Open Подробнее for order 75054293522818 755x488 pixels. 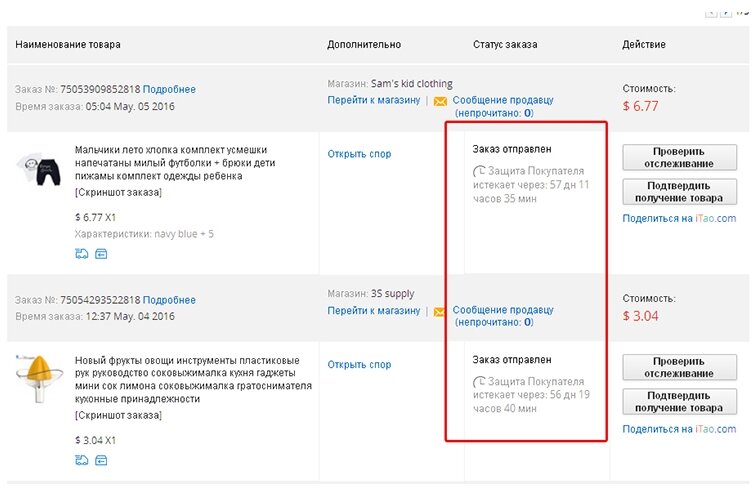click(x=169, y=300)
